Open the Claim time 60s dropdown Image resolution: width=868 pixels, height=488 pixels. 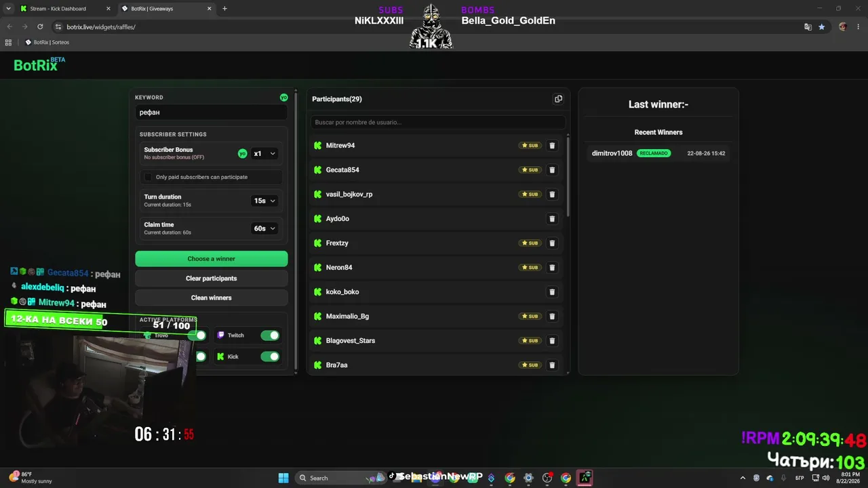pos(264,228)
